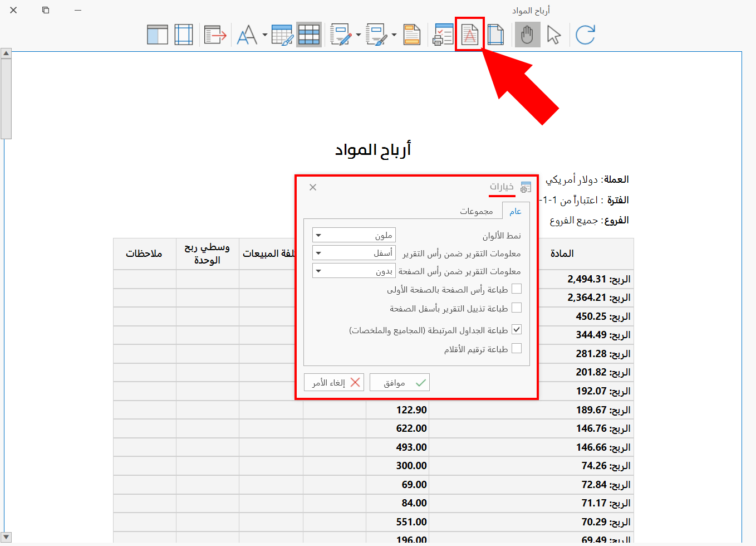Viewport: 756px width, 546px height.
Task: Open the رأس التقرير info dropdown showing أسفل
Action: [x=354, y=253]
